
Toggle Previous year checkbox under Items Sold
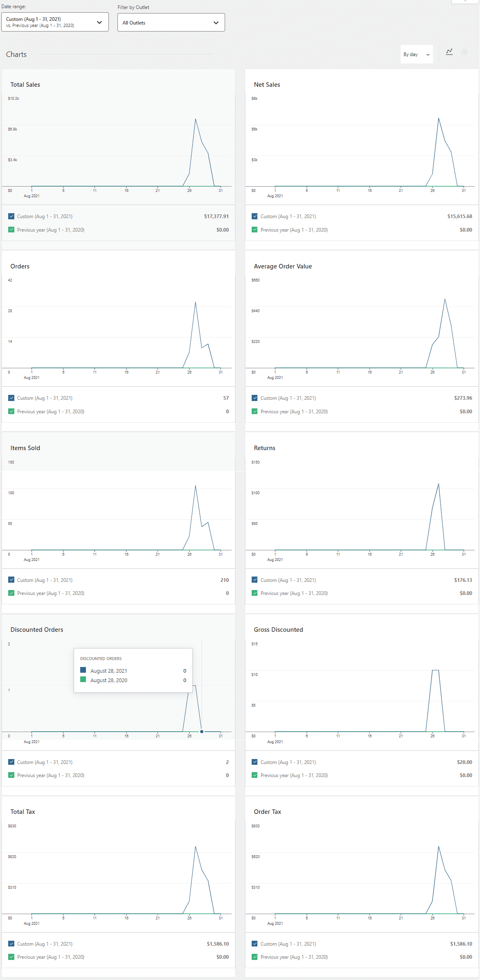[x=11, y=593]
